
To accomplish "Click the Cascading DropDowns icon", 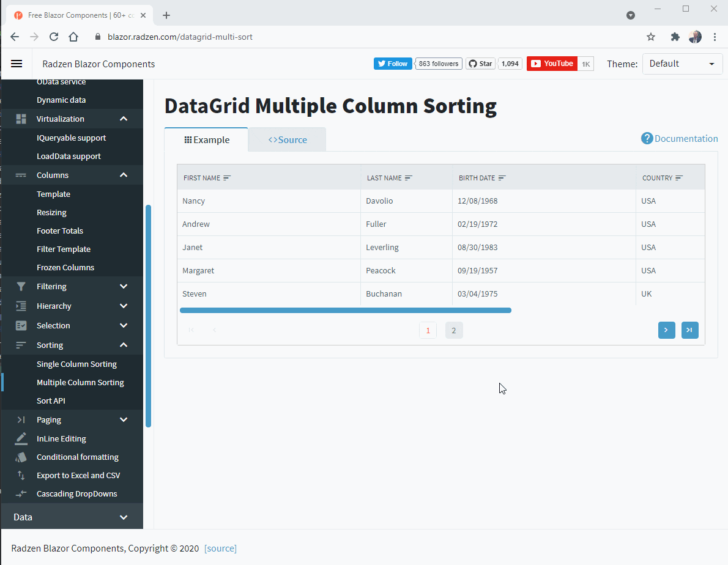I will point(21,494).
